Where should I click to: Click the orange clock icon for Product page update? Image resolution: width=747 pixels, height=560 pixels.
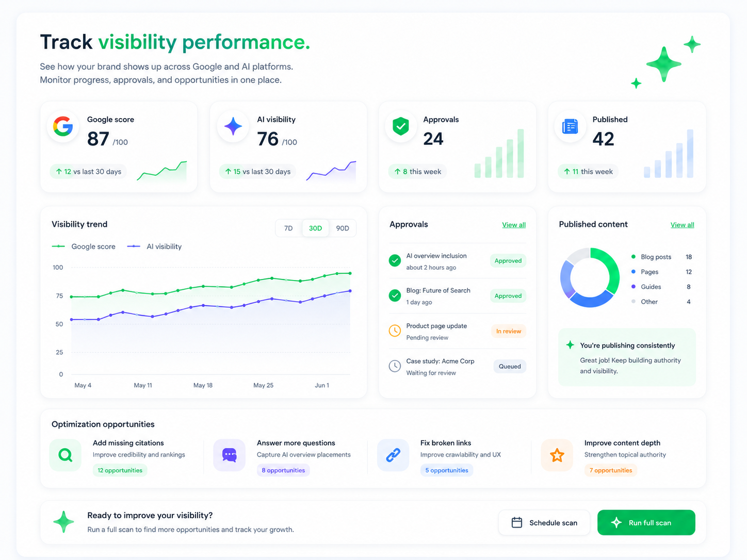(x=395, y=331)
